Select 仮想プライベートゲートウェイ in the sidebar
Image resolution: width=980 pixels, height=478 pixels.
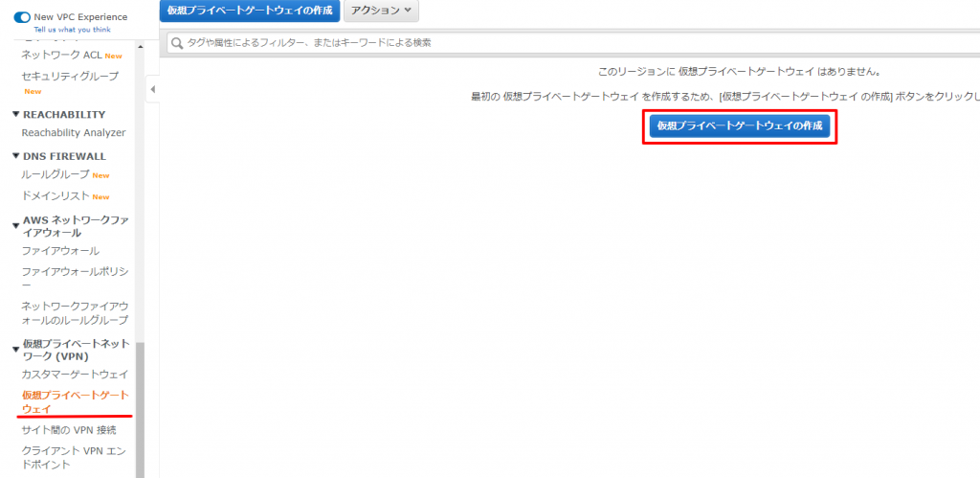tap(75, 401)
